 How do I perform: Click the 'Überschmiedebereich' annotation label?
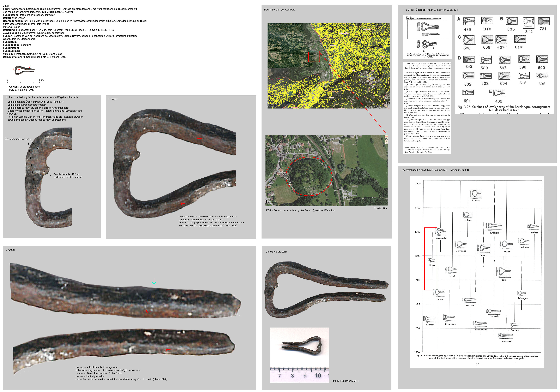[x=17, y=139]
